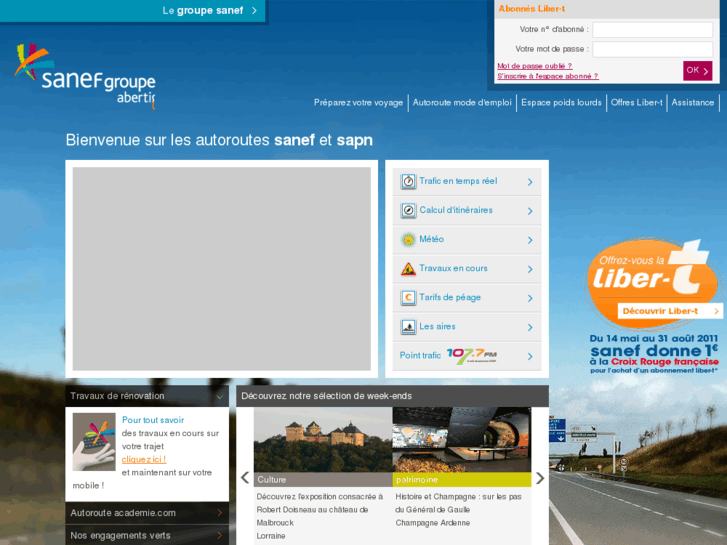The width and height of the screenshot is (727, 545).
Task: Click the arrow beside Trafic en temps réel
Action: [x=530, y=182]
